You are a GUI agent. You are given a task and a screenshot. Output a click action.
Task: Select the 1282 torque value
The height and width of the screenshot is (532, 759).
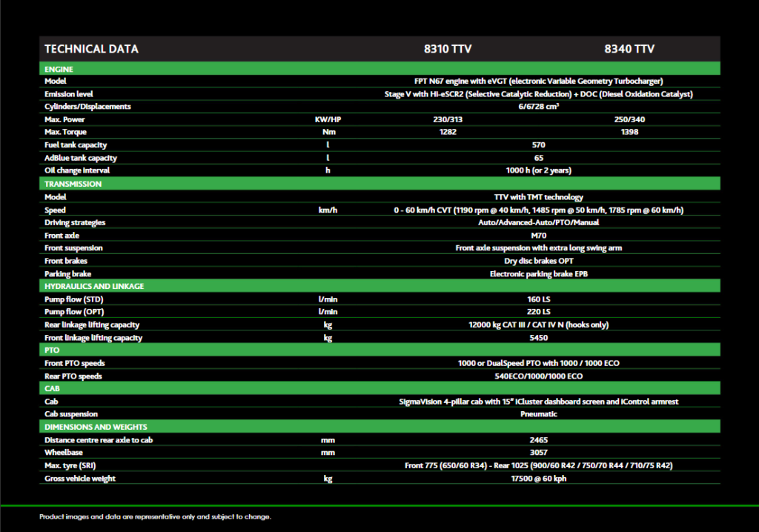[448, 132]
